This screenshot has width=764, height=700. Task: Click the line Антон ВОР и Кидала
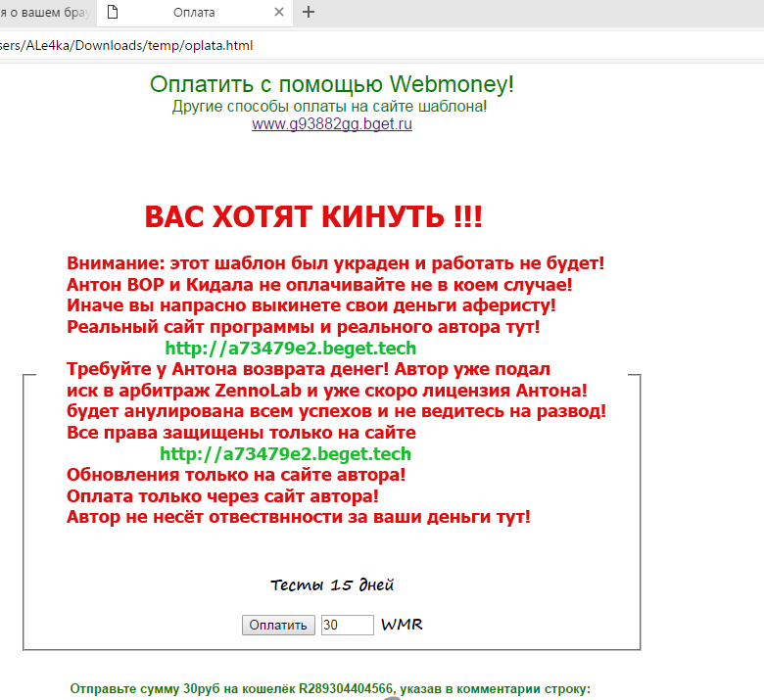pos(319,285)
